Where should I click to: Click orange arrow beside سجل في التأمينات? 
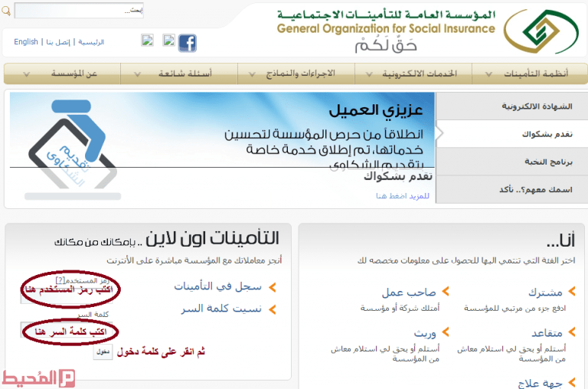tap(273, 287)
